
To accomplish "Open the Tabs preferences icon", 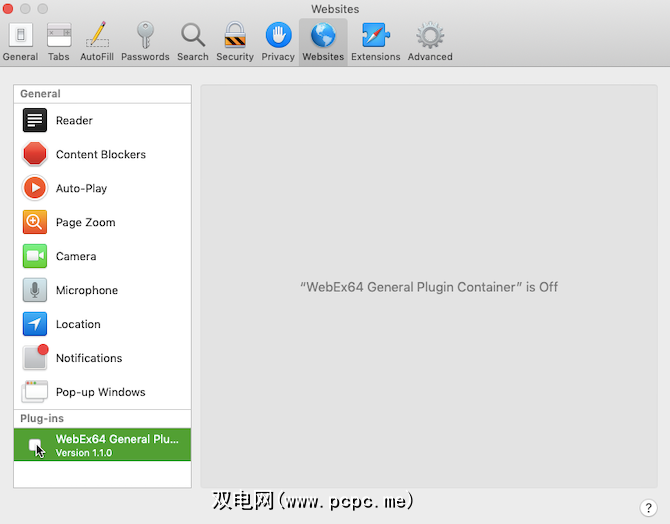I will tap(59, 35).
